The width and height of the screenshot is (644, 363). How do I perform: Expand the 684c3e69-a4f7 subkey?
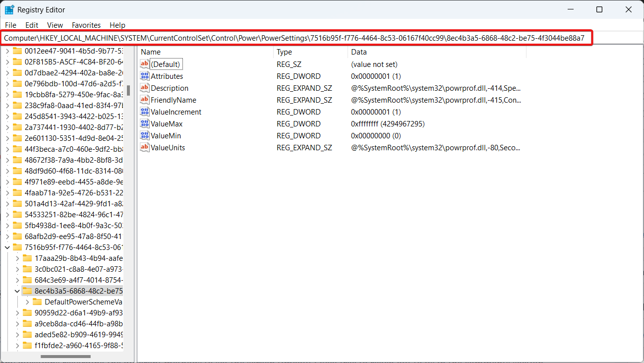(x=17, y=280)
